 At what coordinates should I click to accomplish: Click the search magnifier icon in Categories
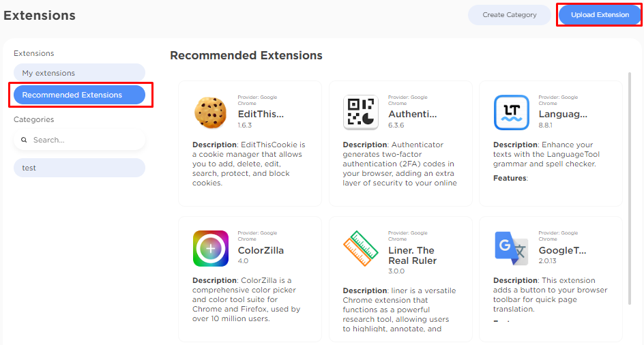25,140
